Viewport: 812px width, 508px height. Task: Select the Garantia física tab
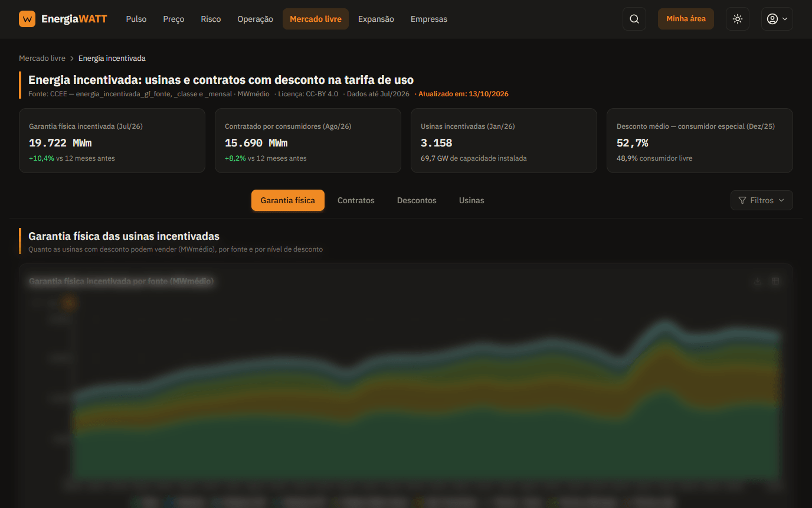[288, 200]
